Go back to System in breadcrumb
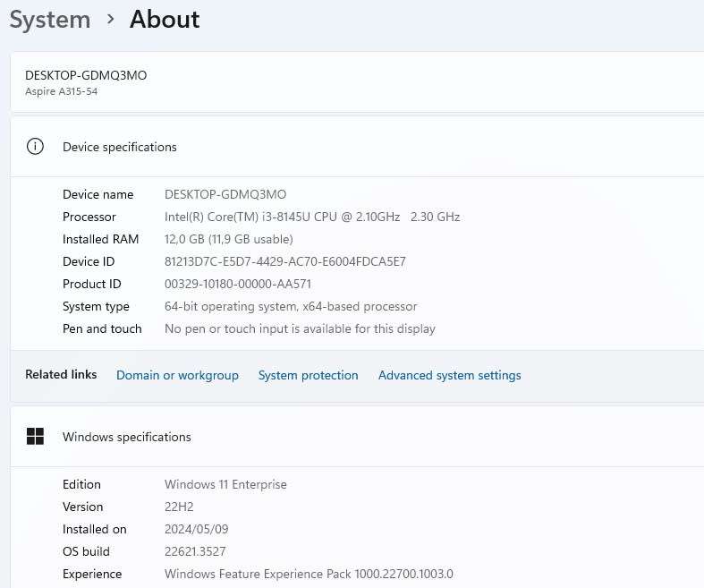Viewport: 704px width, 588px height. pyautogui.click(x=50, y=20)
